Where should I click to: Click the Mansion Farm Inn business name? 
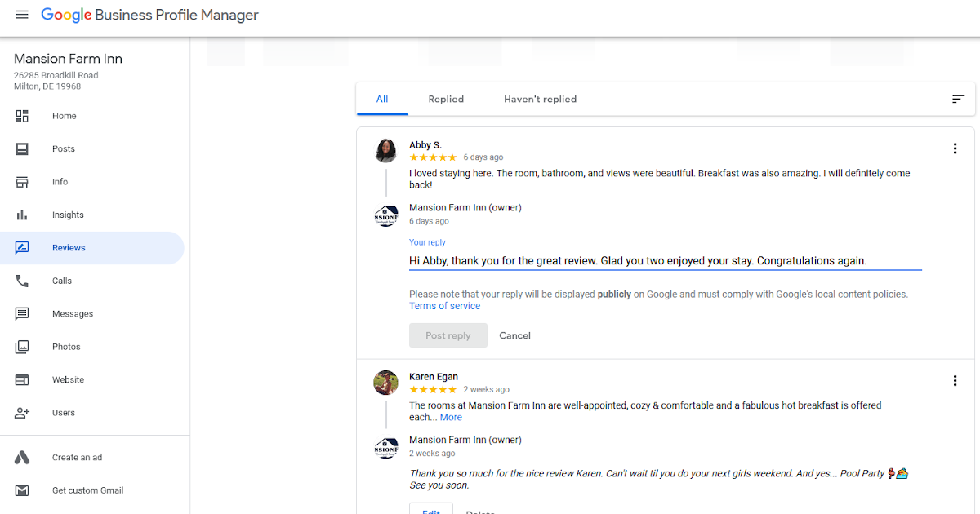[x=68, y=59]
